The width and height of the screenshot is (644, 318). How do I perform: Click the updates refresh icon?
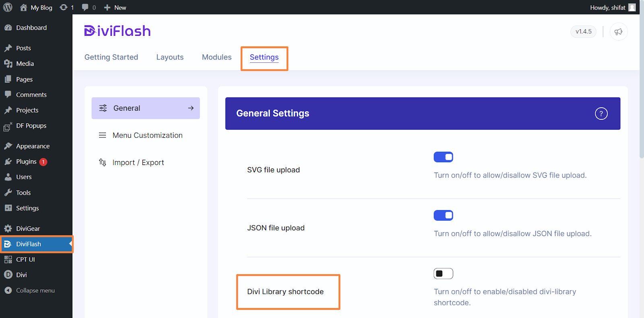[64, 7]
